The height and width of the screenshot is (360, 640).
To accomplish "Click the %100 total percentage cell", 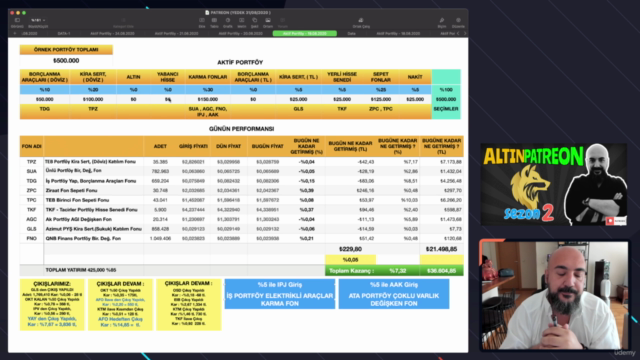I will click(x=446, y=89).
